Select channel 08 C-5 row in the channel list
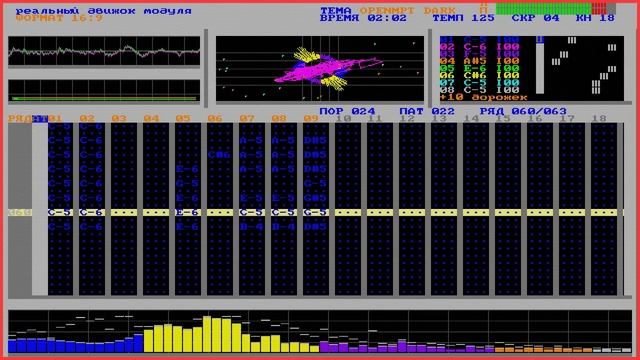This screenshot has width=640, height=360. pos(480,90)
